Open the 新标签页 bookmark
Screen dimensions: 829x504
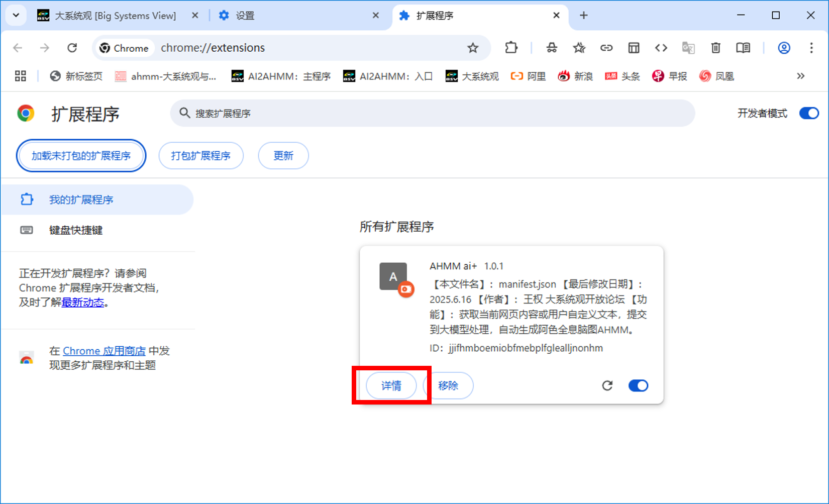point(76,76)
